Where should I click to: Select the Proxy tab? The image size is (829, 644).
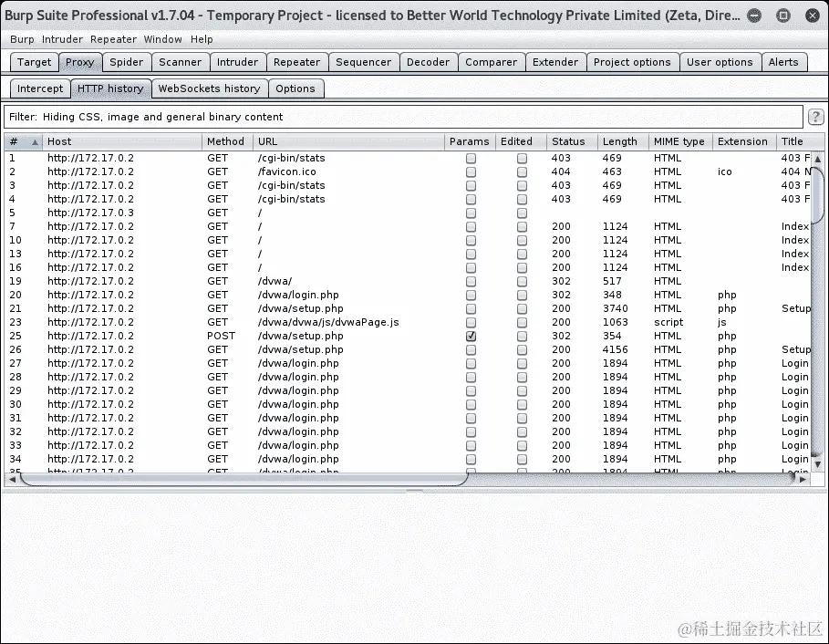coord(80,62)
